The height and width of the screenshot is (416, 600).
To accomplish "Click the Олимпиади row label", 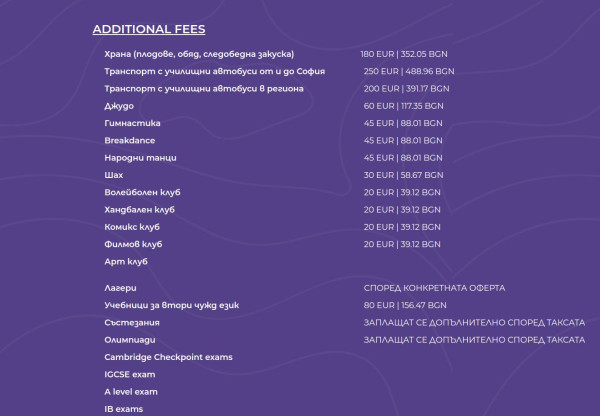I will [x=129, y=340].
